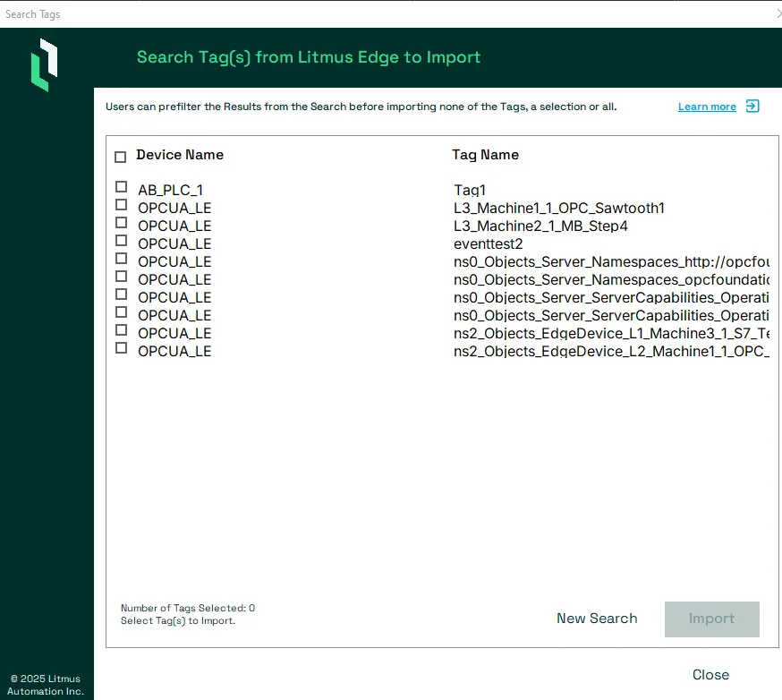Click the Device Name column header
This screenshot has height=700, width=782.
[180, 155]
